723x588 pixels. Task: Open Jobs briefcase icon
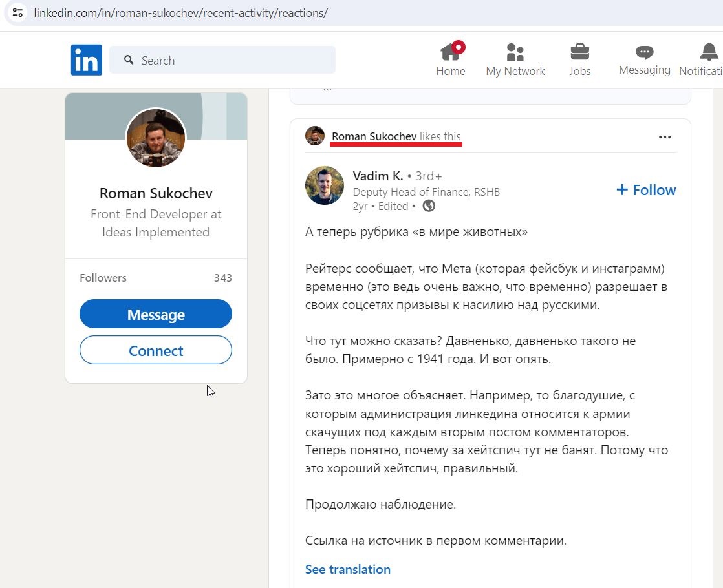click(x=579, y=52)
